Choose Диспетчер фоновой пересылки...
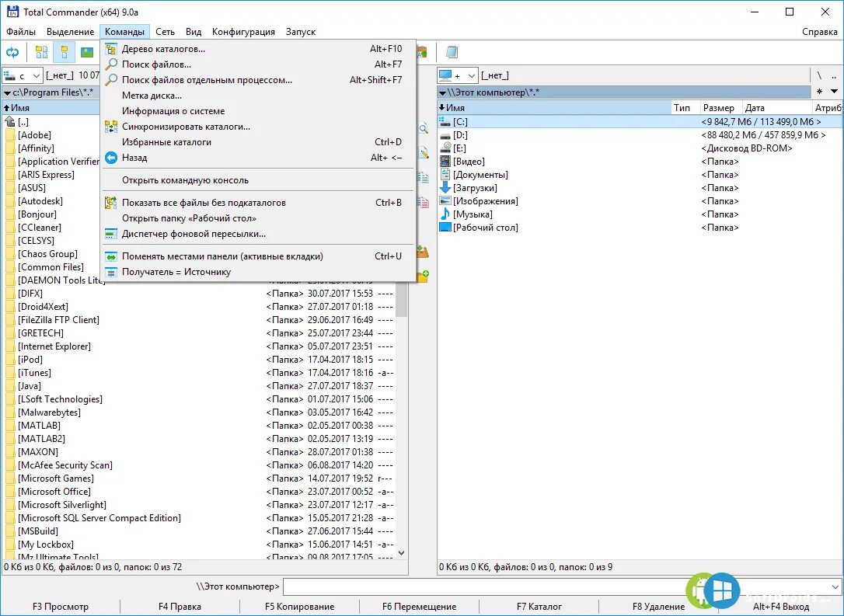The image size is (844, 616). [x=258, y=234]
